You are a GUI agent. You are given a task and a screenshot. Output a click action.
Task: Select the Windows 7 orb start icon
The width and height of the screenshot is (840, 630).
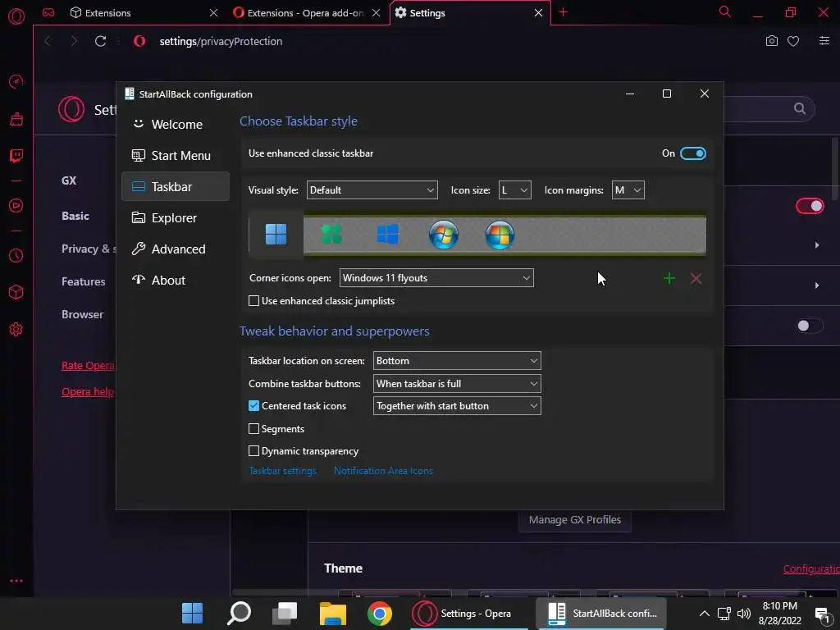[x=444, y=235]
